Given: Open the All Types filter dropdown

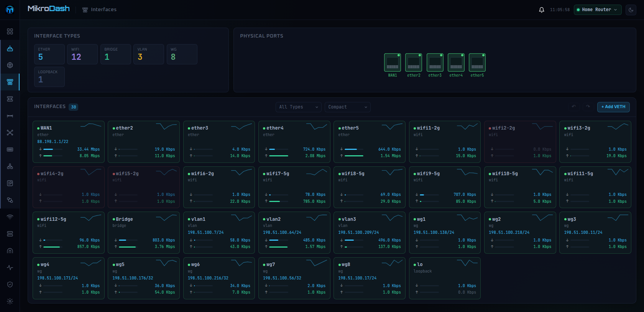Looking at the screenshot, I should [299, 107].
